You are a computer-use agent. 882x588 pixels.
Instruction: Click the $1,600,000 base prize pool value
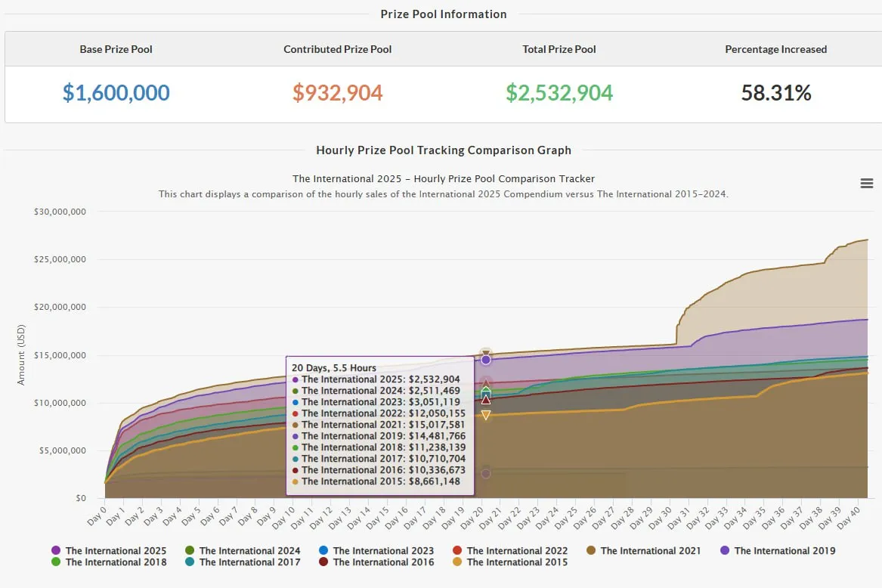tap(116, 93)
